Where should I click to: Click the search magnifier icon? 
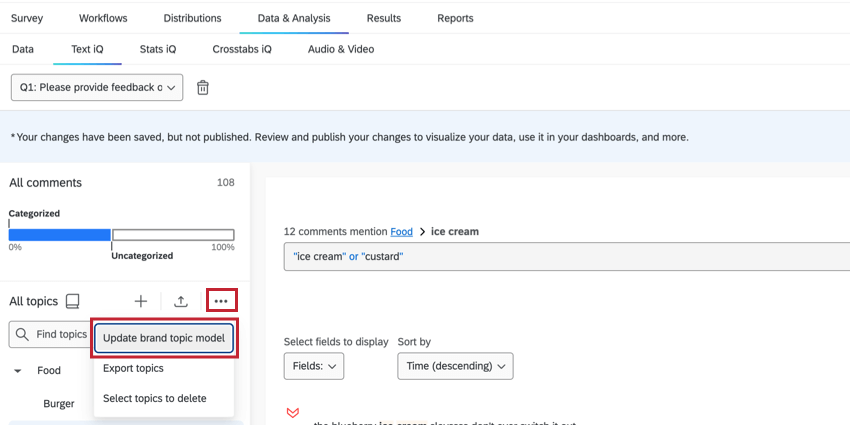coord(22,335)
